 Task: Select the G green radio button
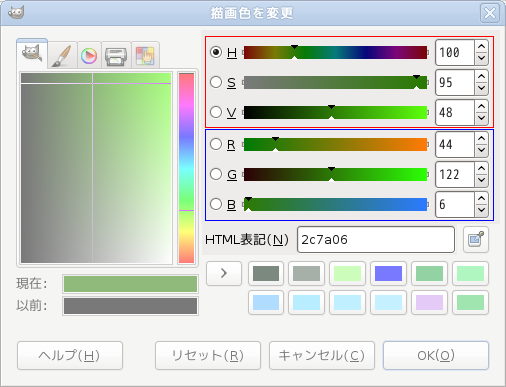coord(216,174)
